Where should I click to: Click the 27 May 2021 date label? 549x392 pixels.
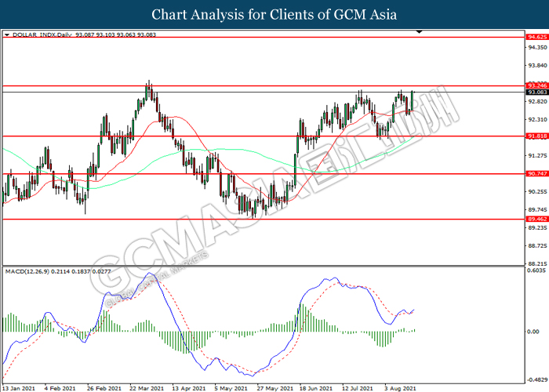274,388
